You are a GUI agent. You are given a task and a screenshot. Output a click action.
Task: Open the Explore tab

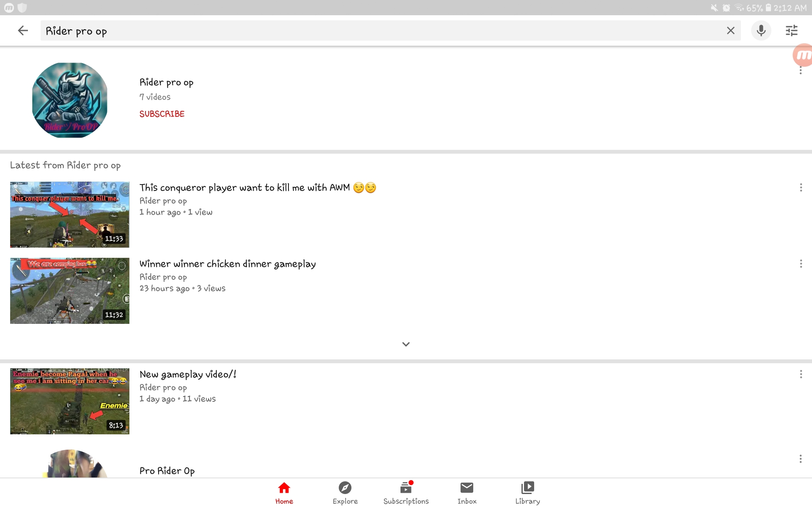click(x=345, y=493)
